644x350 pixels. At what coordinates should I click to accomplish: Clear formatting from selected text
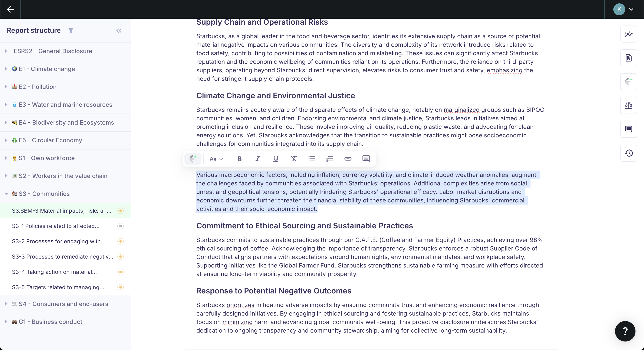point(294,159)
